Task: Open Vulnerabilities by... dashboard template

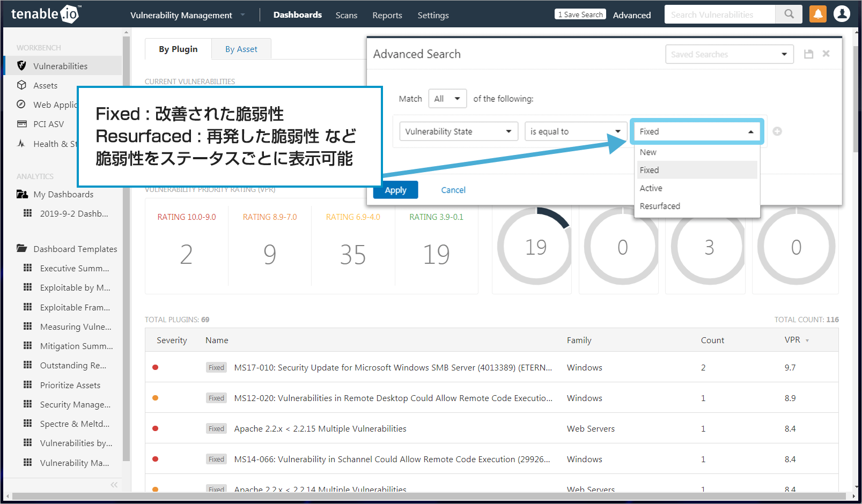Action: click(x=76, y=443)
